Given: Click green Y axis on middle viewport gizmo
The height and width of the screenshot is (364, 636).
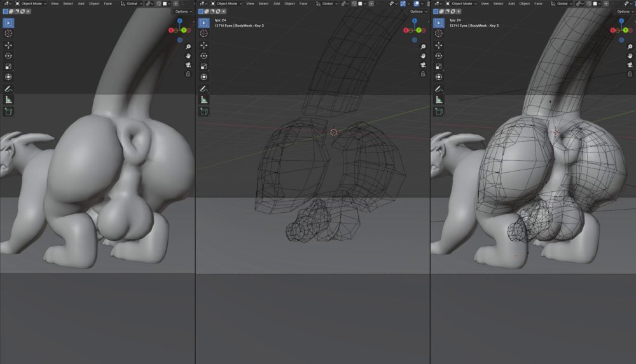Looking at the screenshot, I should tap(418, 30).
